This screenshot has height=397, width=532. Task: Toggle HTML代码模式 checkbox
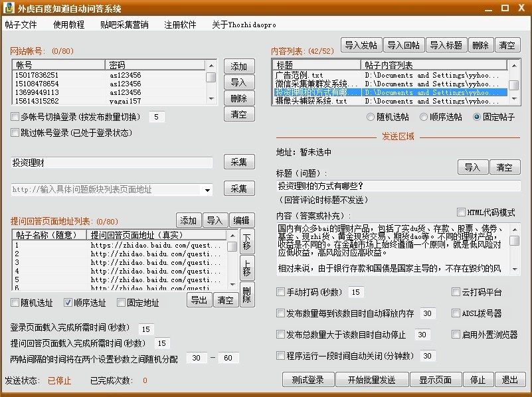461,212
